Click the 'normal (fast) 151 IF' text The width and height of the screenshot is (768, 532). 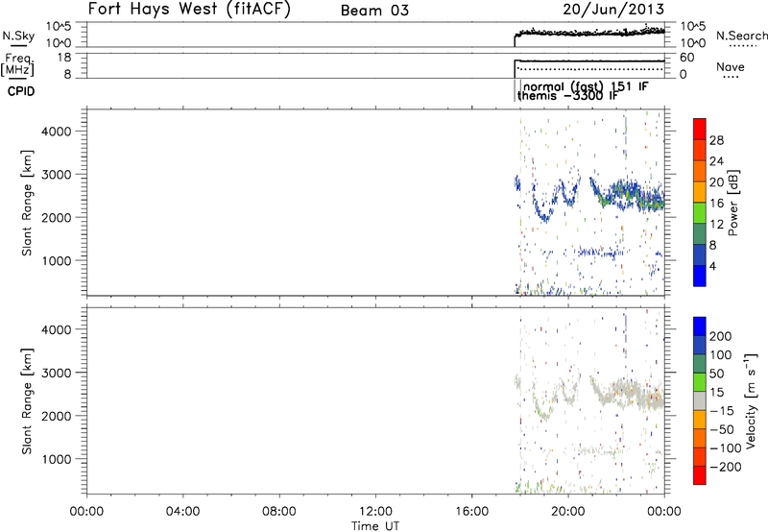(x=586, y=86)
